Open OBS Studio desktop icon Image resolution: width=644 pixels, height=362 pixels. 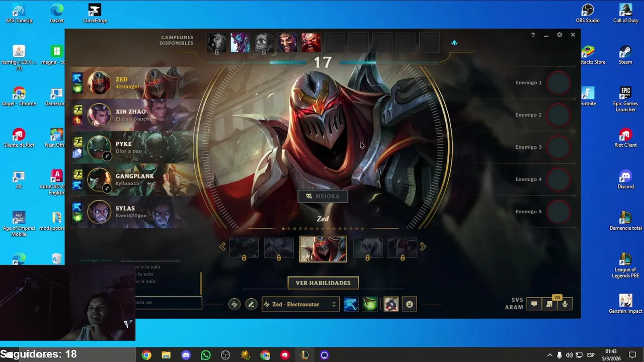tap(588, 13)
